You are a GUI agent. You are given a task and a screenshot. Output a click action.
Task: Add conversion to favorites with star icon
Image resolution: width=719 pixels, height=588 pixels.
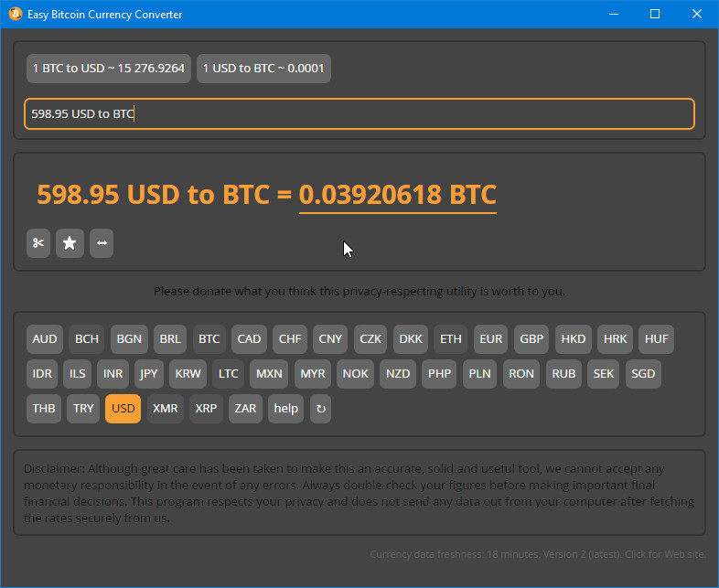[70, 243]
